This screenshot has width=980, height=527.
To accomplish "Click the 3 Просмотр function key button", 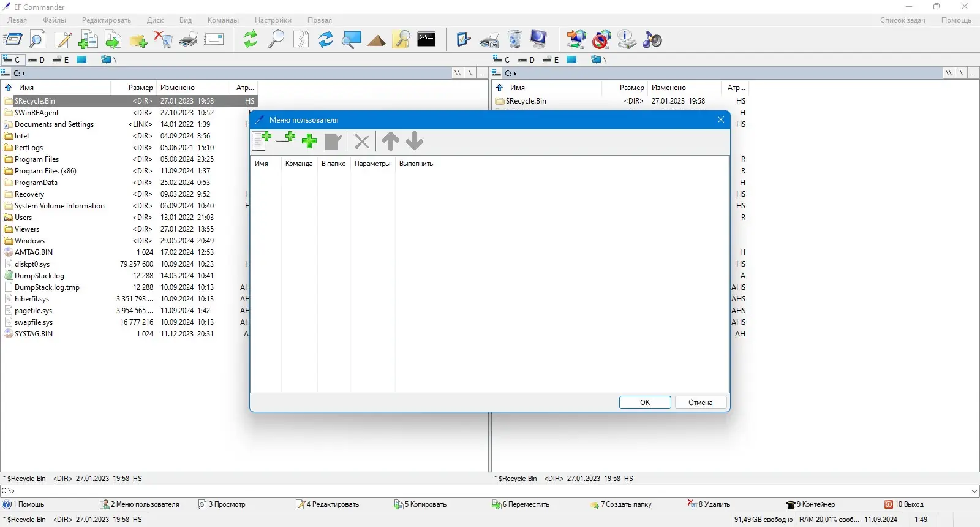I will [x=222, y=504].
